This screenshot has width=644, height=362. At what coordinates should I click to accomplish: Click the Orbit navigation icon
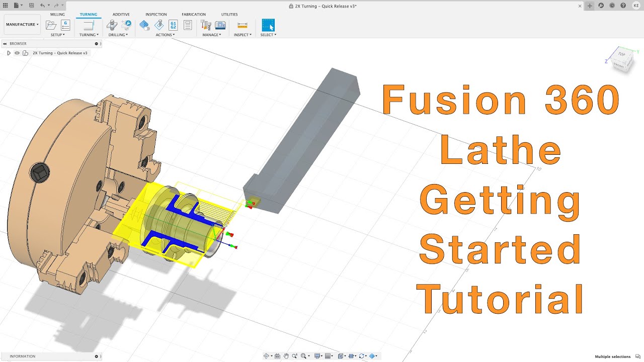(267, 356)
